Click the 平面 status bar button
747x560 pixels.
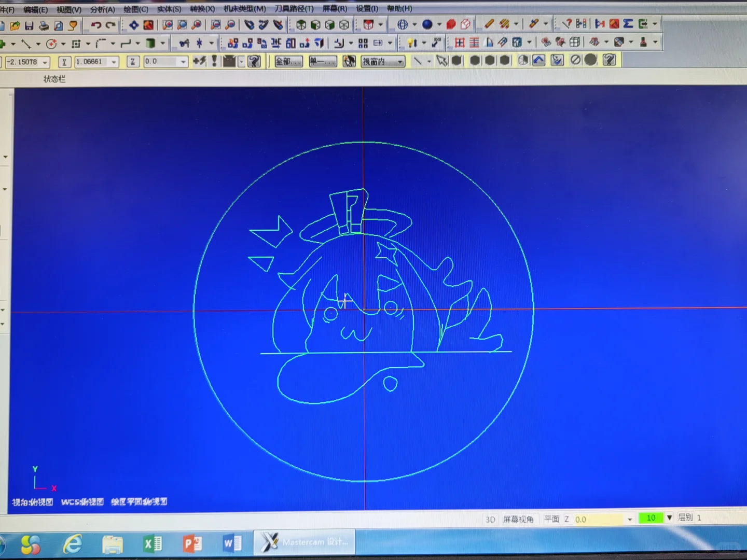tap(551, 519)
